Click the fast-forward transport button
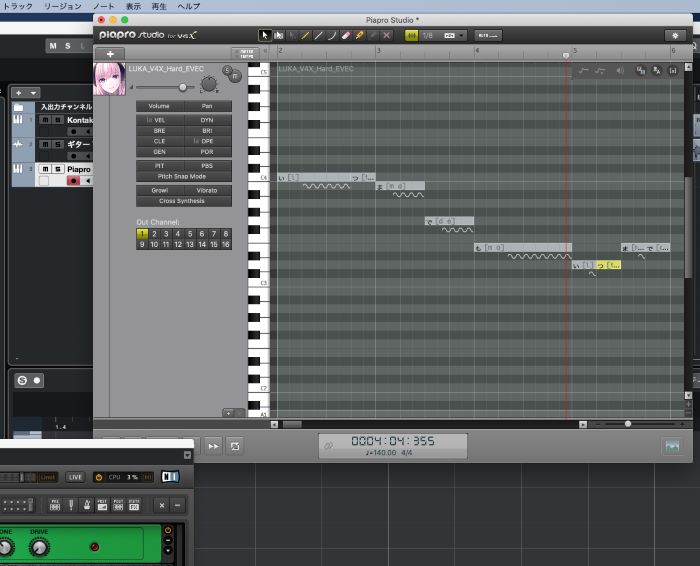 (213, 446)
